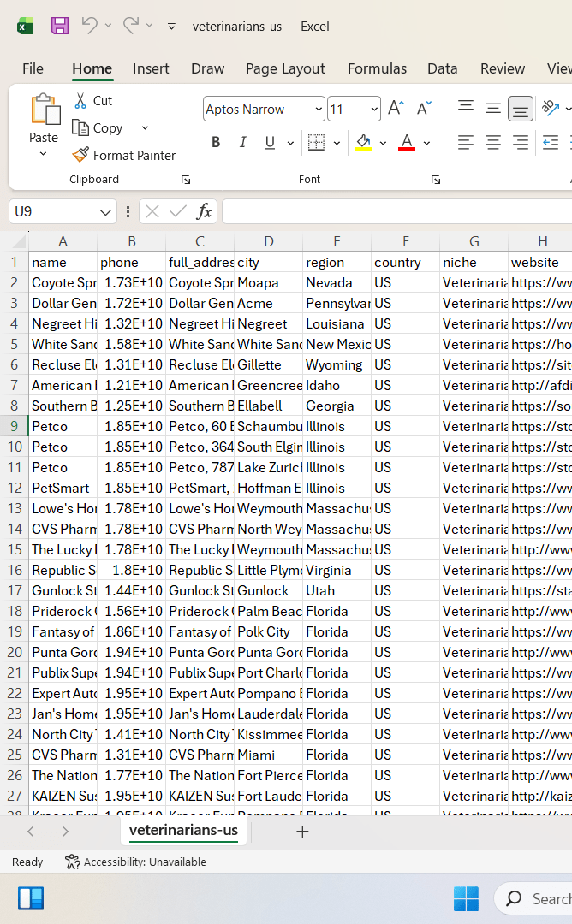Activate the Format Painter tool

pyautogui.click(x=124, y=155)
